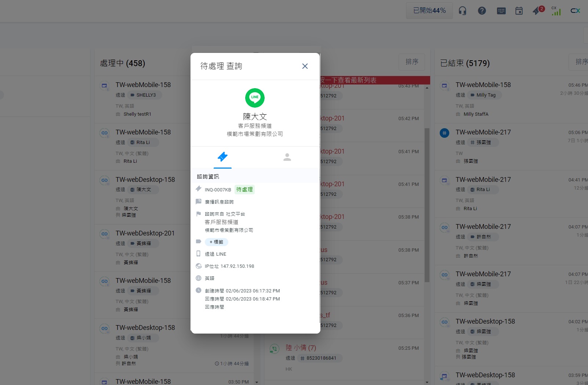The image size is (588, 385).
Task: Click channel icon of Milly Tag card
Action: click(444, 86)
